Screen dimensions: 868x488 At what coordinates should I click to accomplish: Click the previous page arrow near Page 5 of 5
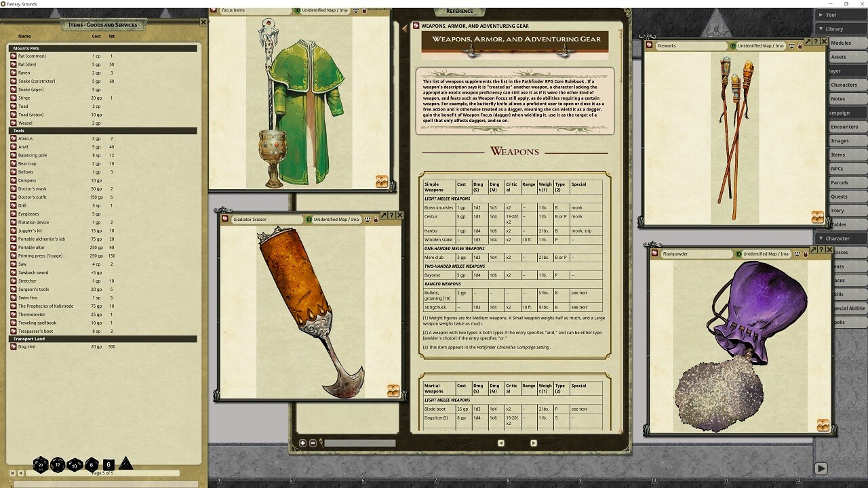pos(21,472)
